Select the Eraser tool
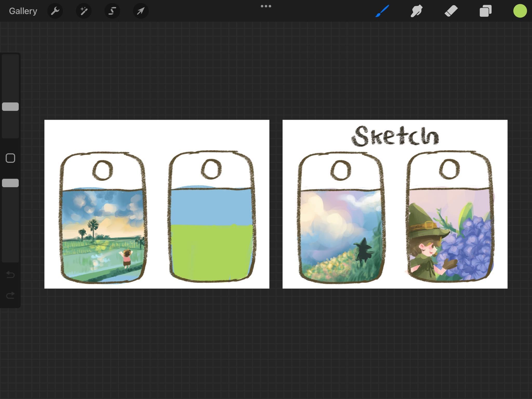Image resolution: width=532 pixels, height=399 pixels. (x=451, y=11)
